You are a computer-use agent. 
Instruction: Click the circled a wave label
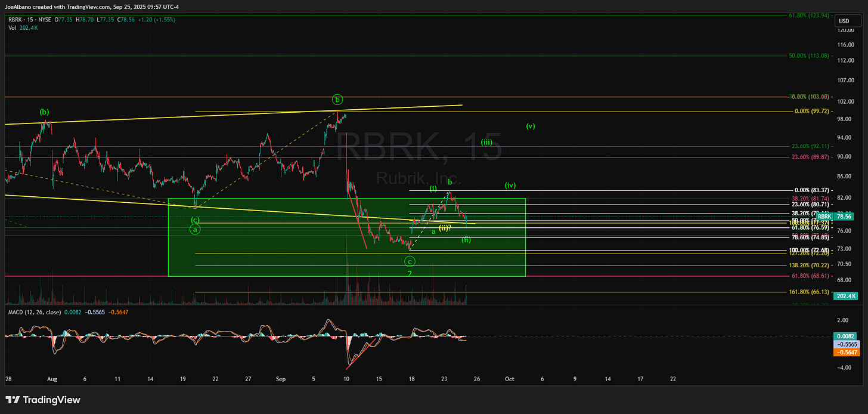click(195, 229)
